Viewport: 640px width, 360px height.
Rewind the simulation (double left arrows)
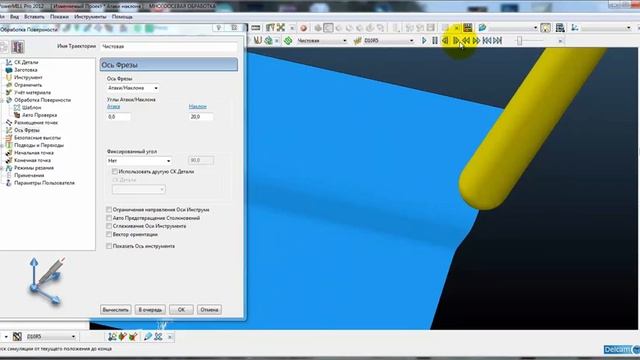(466, 40)
